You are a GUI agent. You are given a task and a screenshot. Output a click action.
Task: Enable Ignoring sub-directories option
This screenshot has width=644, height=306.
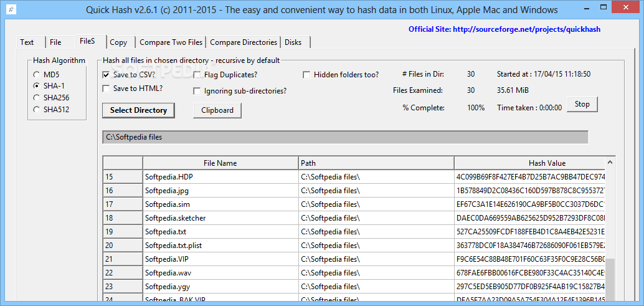point(197,91)
